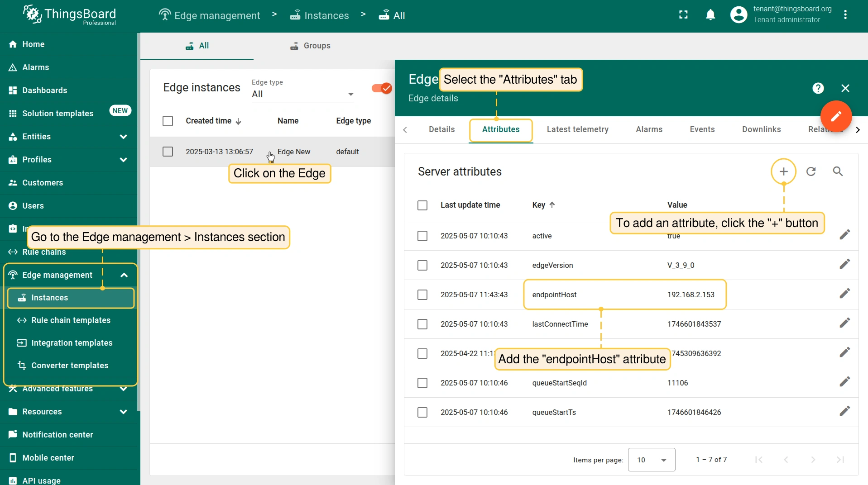
Task: Edit the endpointHost attribute row
Action: 844,294
